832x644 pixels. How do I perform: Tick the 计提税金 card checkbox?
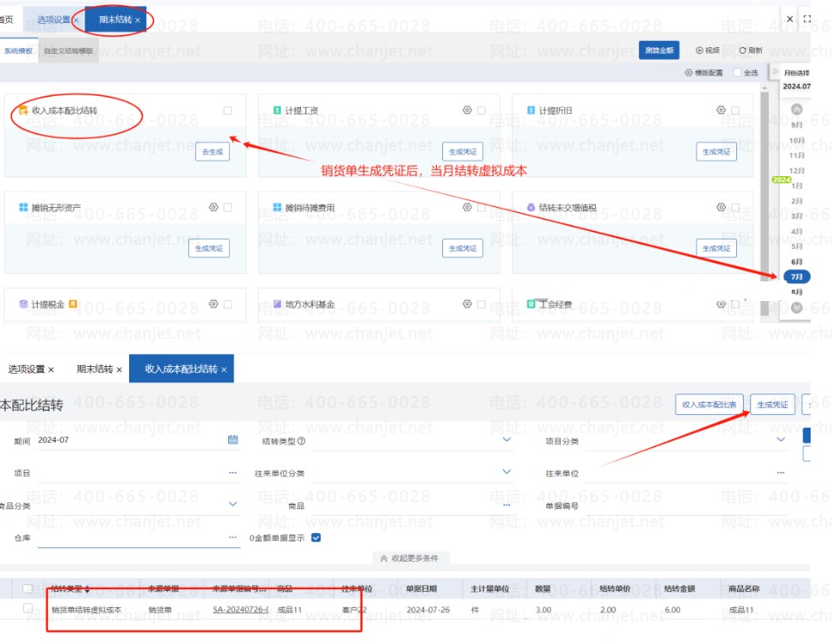pyautogui.click(x=227, y=304)
